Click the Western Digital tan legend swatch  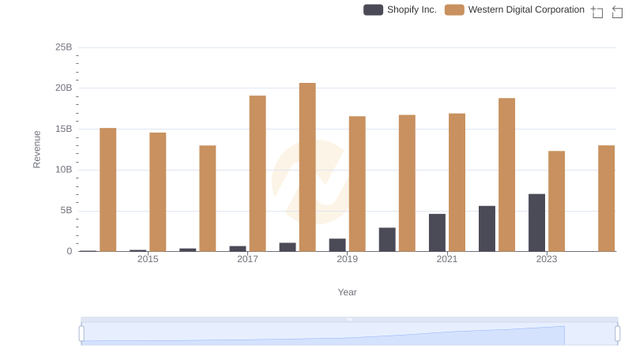tap(454, 9)
